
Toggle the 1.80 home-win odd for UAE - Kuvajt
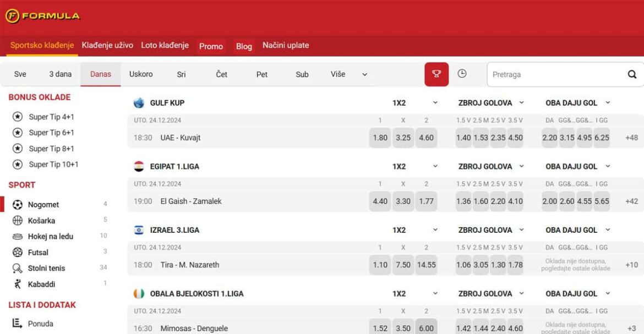tap(379, 138)
